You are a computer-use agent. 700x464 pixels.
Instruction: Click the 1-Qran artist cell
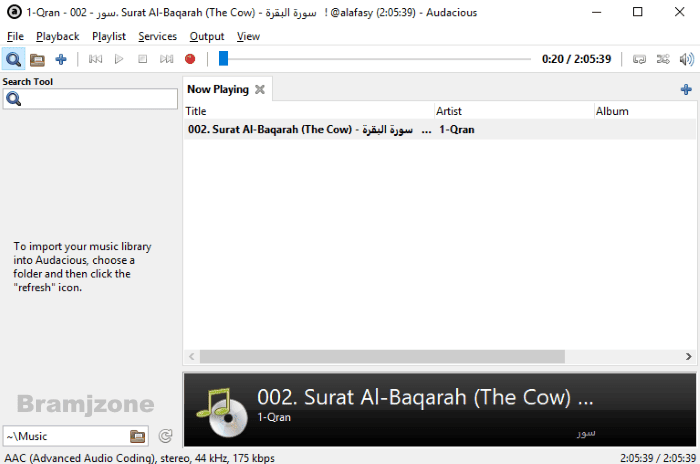pyautogui.click(x=457, y=130)
